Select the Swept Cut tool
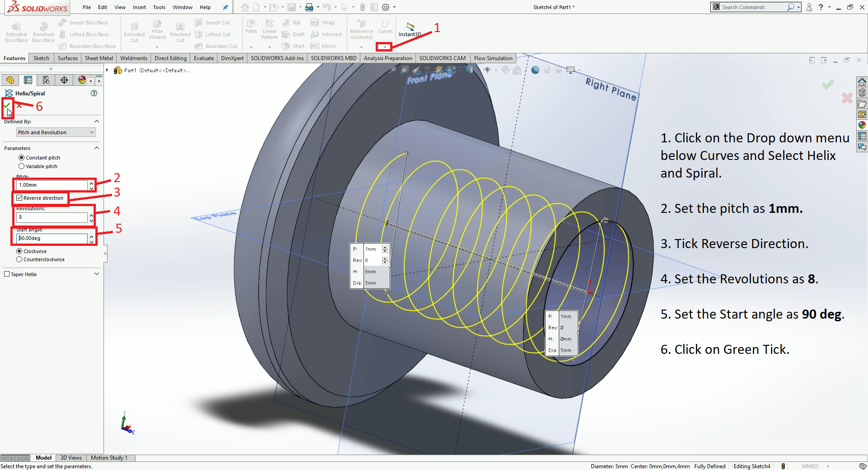The width and height of the screenshot is (868, 470). point(212,23)
